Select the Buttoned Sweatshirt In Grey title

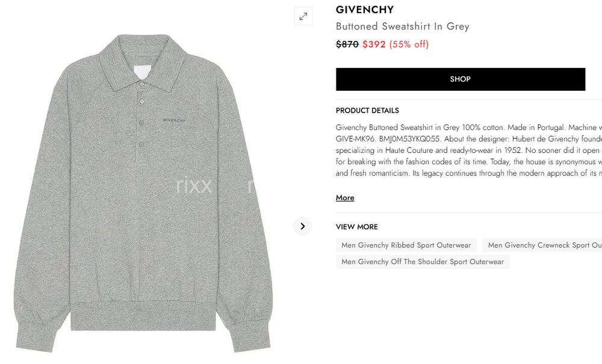402,26
